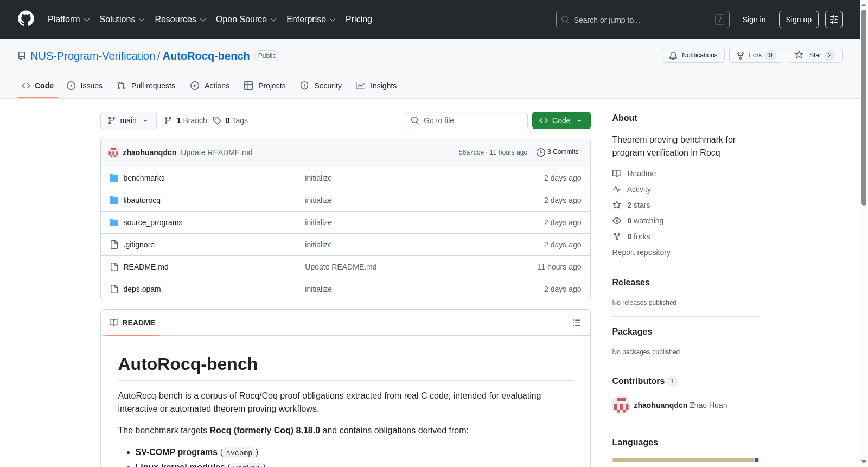Open the Pull requests tab
868x467 pixels.
coord(146,86)
